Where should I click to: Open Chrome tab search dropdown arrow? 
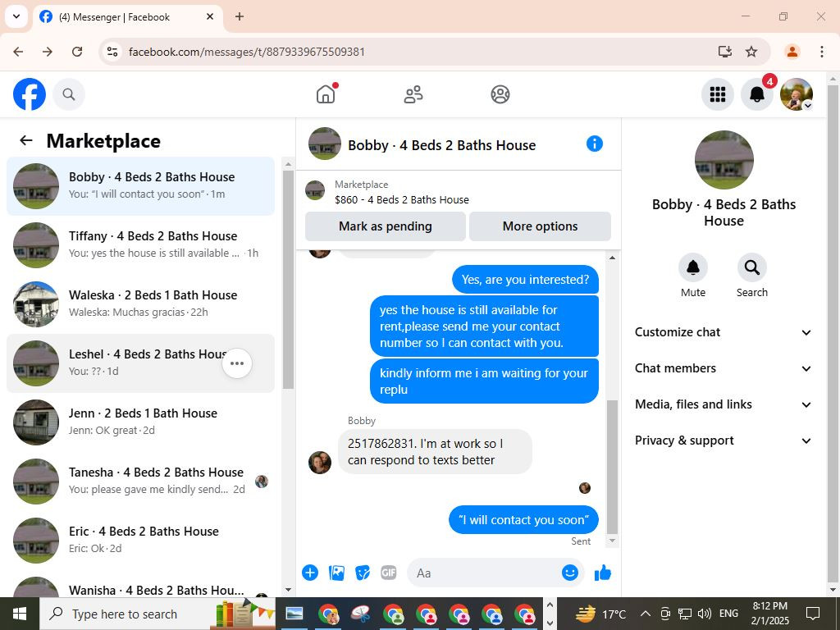(x=16, y=16)
